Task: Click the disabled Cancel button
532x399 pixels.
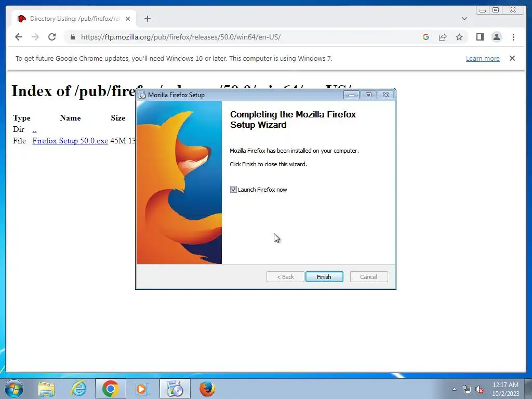Action: [x=368, y=277]
